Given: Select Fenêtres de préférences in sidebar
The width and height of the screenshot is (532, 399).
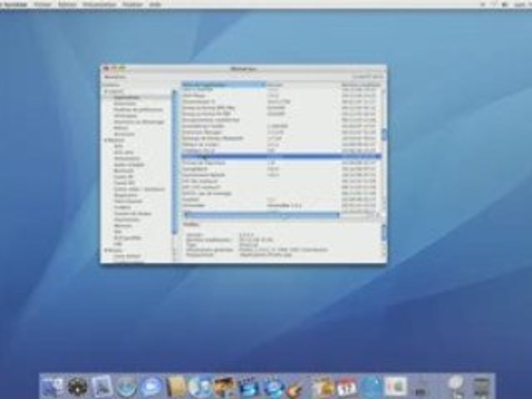Looking at the screenshot, I should 138,110.
